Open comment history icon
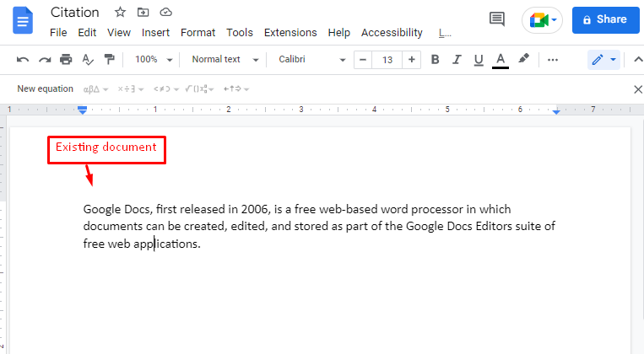This screenshot has height=354, width=644. tap(497, 19)
